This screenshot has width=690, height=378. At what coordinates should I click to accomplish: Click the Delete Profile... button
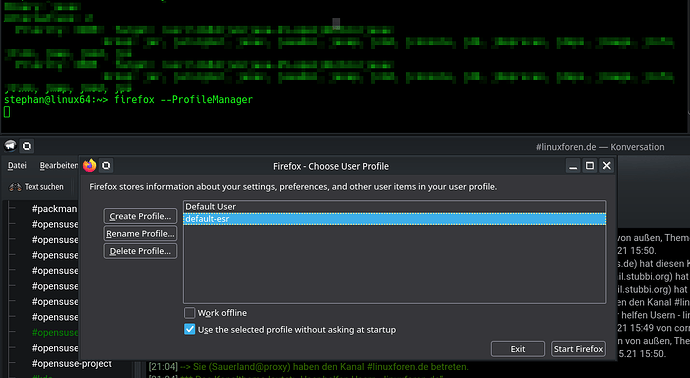[x=140, y=251]
